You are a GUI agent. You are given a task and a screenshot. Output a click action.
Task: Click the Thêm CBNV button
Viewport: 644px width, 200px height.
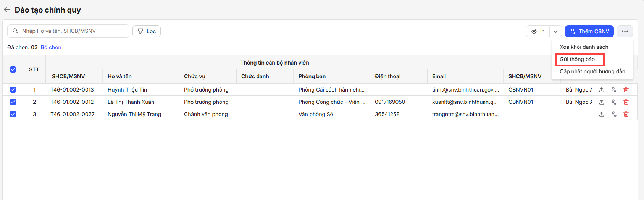tap(589, 31)
